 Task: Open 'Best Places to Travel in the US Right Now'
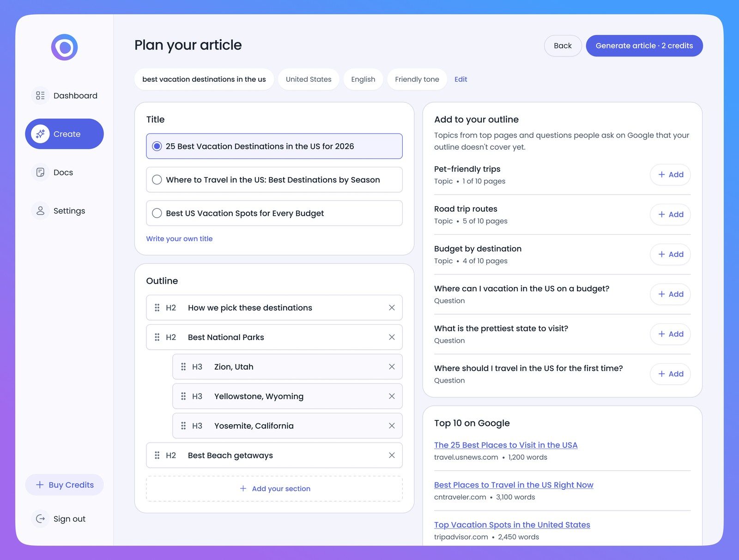point(514,485)
